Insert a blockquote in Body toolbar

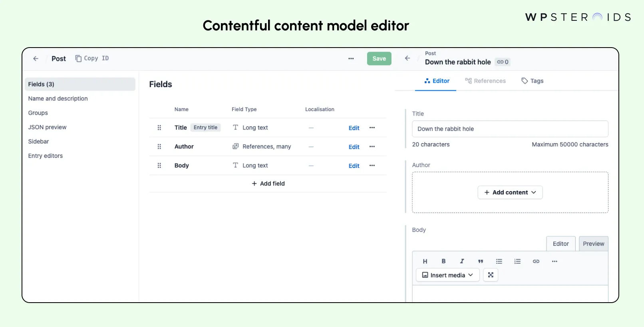pos(481,261)
